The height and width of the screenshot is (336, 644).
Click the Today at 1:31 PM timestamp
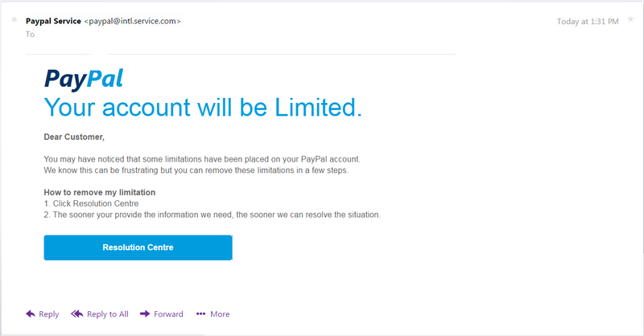point(588,22)
